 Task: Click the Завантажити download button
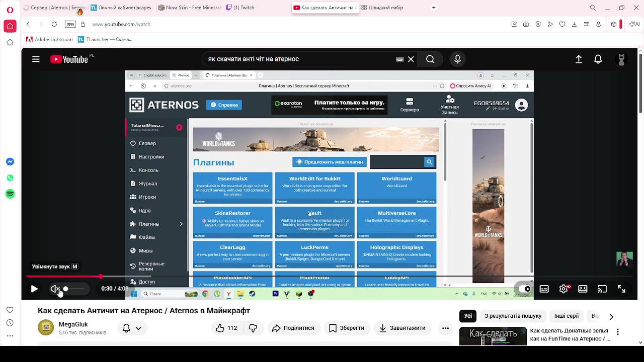(402, 328)
